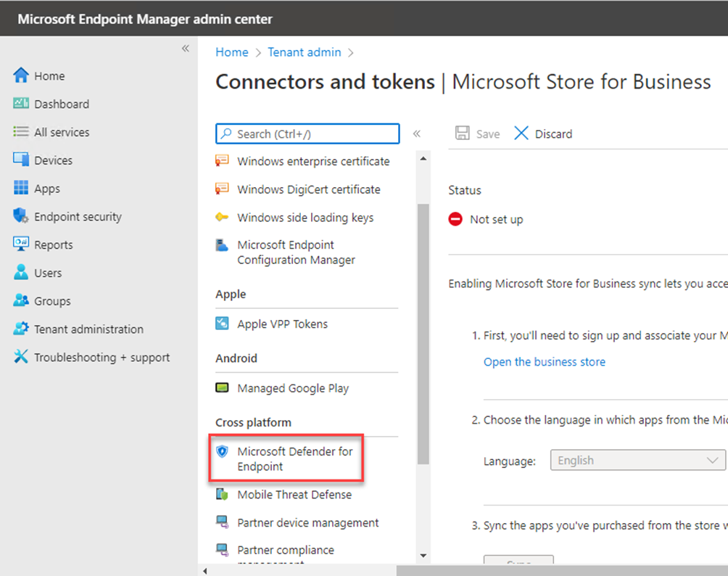Click the Windows enterprise certificate icon
Screen dimensions: 728x576
point(222,161)
